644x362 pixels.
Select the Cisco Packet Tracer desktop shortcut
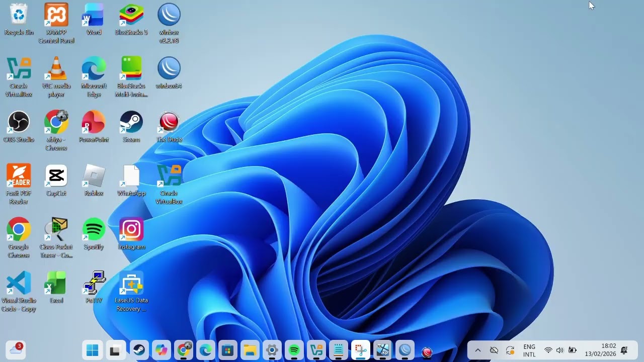(56, 238)
